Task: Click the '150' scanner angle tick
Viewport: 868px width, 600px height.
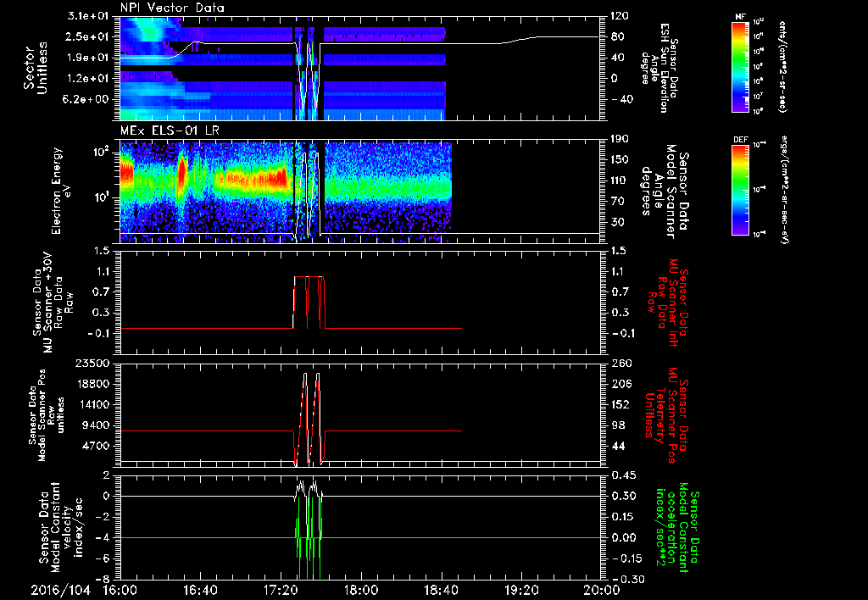Action: (x=620, y=159)
